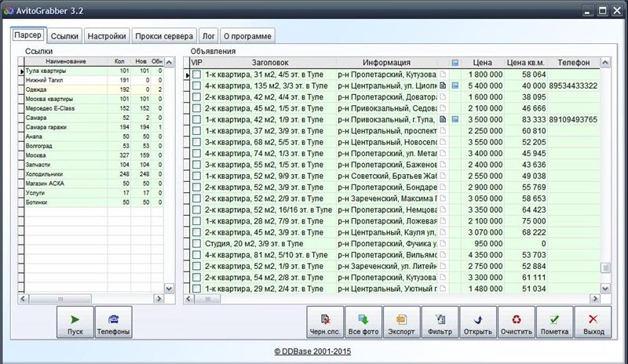Click the Открыть button
Viewport: 628px width, 364px height.
point(477,322)
